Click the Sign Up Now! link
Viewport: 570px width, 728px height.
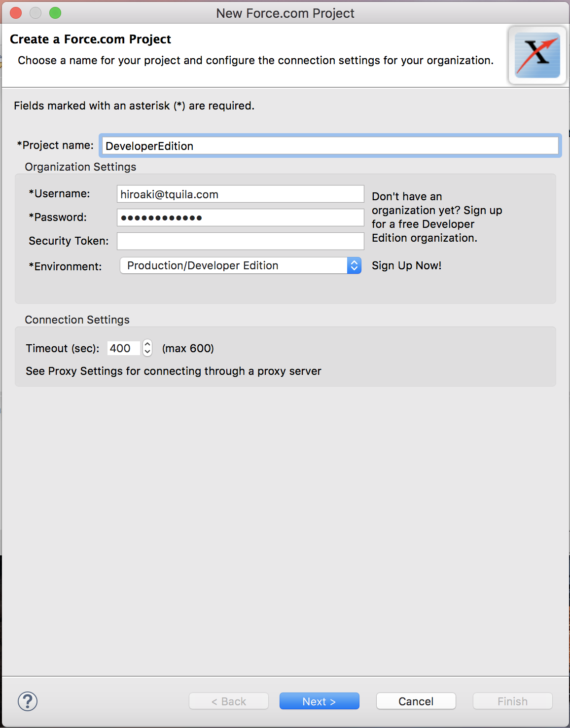(407, 265)
